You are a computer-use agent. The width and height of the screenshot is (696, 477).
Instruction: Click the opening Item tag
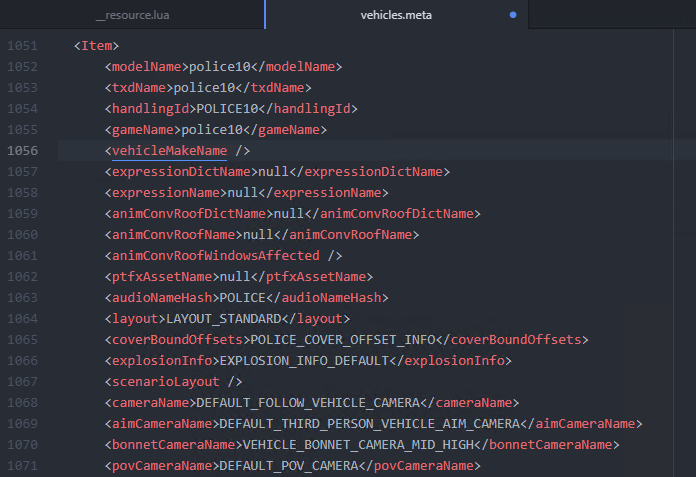pos(97,46)
